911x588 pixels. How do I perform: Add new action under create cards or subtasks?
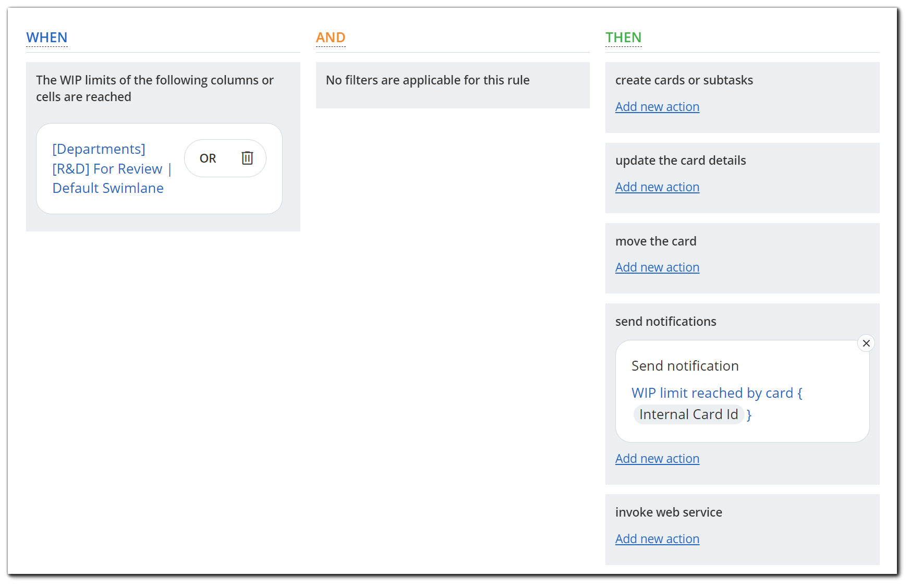point(657,106)
